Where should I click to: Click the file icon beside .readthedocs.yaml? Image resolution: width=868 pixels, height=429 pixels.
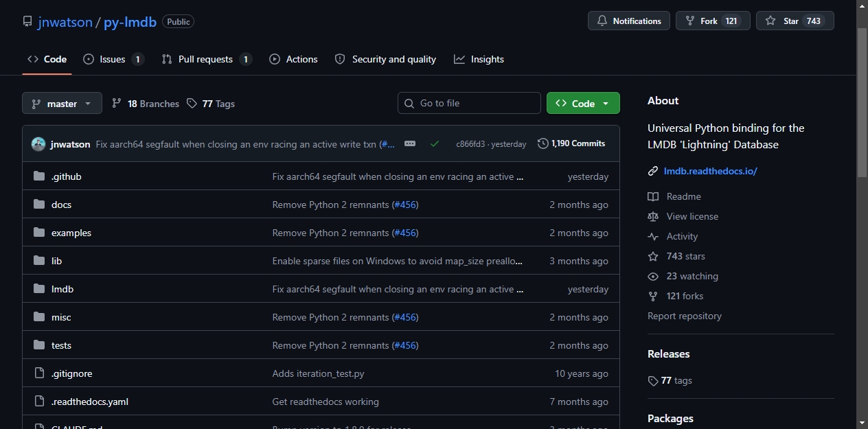point(39,402)
